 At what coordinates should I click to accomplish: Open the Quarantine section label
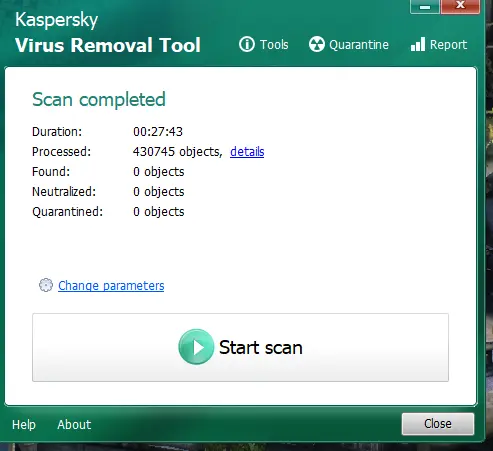(x=359, y=45)
